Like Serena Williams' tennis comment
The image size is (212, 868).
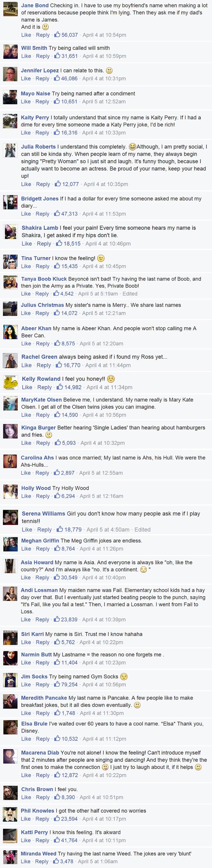tap(27, 529)
